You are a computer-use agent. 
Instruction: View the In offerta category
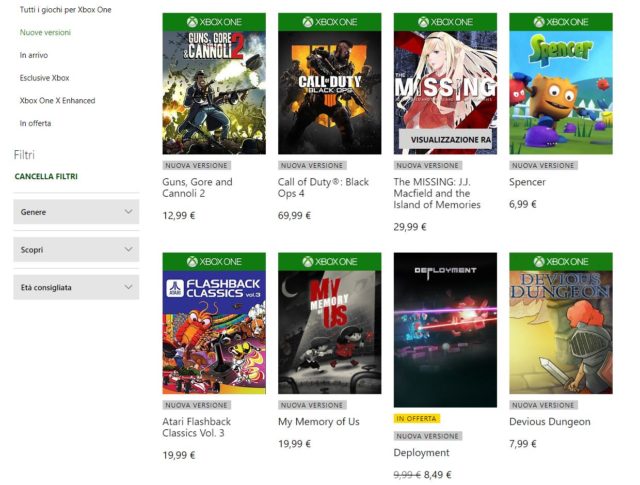coord(35,124)
